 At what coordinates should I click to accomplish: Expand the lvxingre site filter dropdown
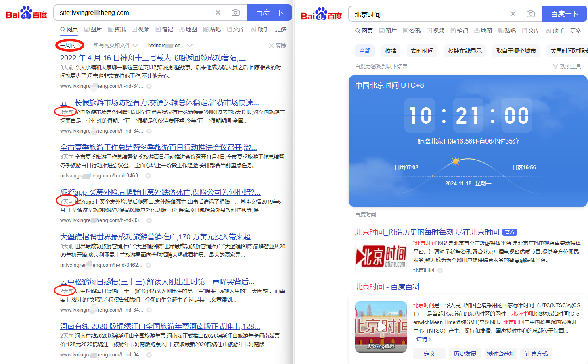pyautogui.click(x=170, y=45)
